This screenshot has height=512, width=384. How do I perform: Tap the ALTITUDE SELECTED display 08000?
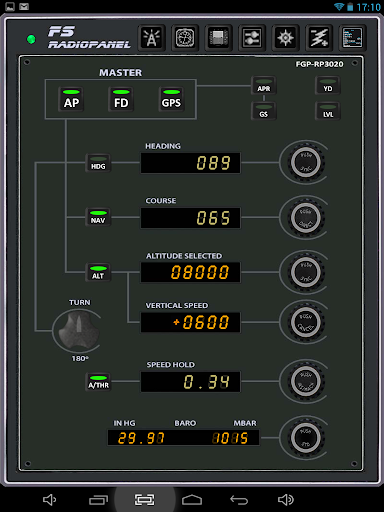click(x=190, y=272)
